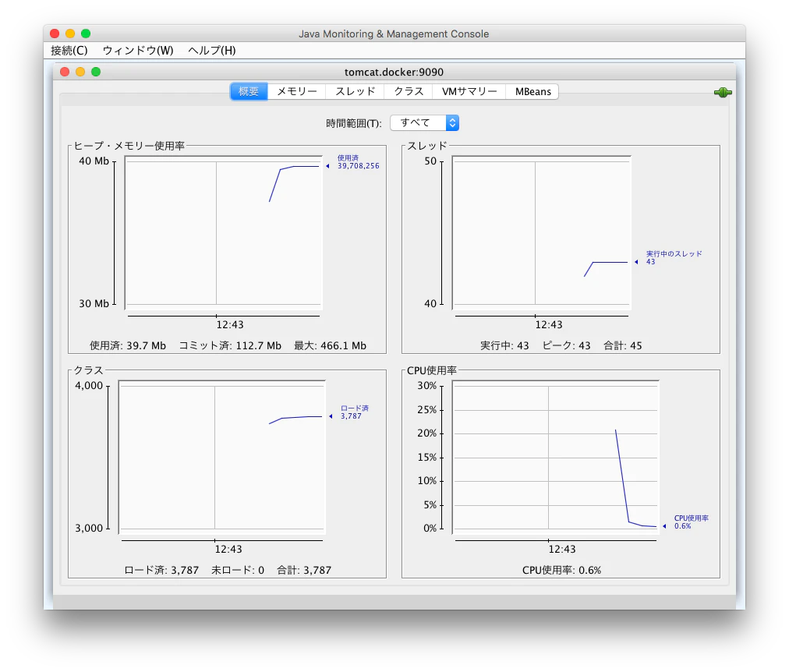Click the 未ロード: 0 text
The width and height of the screenshot is (789, 672).
point(238,570)
